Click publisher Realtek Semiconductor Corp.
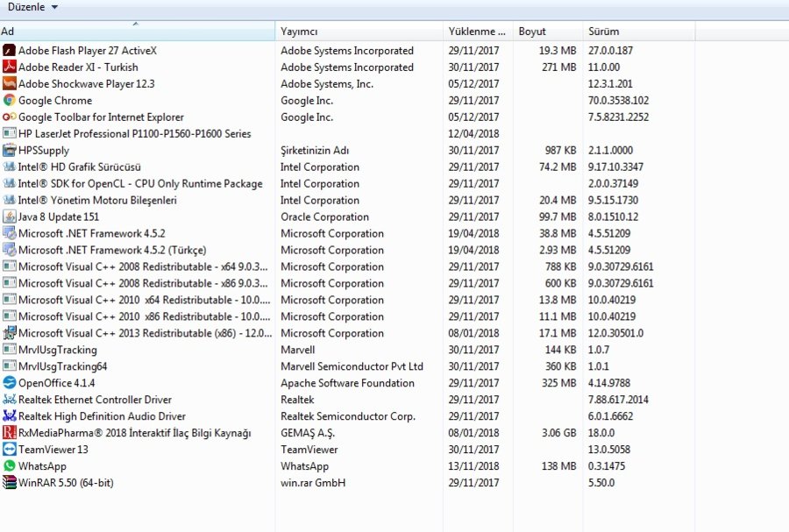 pos(348,415)
